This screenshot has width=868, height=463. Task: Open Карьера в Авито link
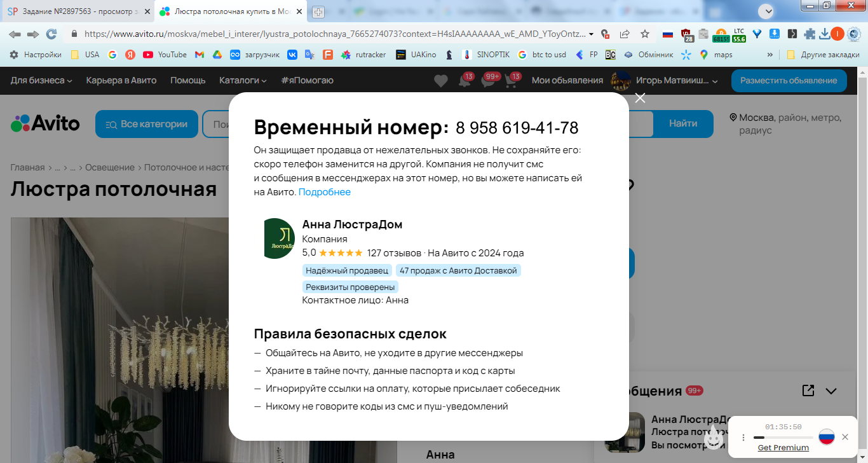point(121,80)
